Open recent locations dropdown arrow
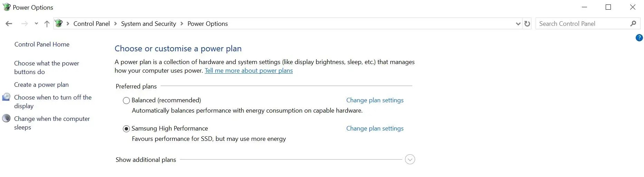The image size is (644, 177). tap(36, 24)
